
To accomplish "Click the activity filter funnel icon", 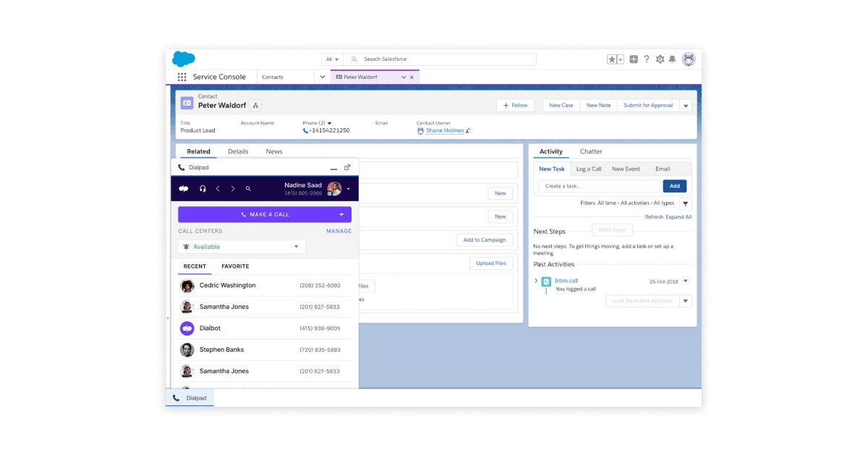I will (x=685, y=204).
